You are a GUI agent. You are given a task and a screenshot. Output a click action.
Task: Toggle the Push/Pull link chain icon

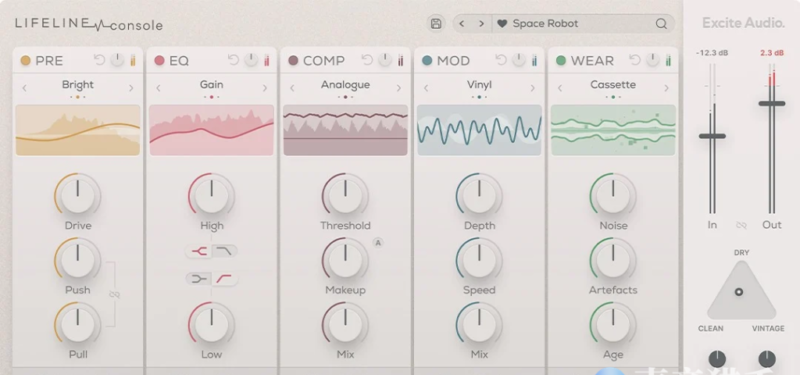click(114, 294)
